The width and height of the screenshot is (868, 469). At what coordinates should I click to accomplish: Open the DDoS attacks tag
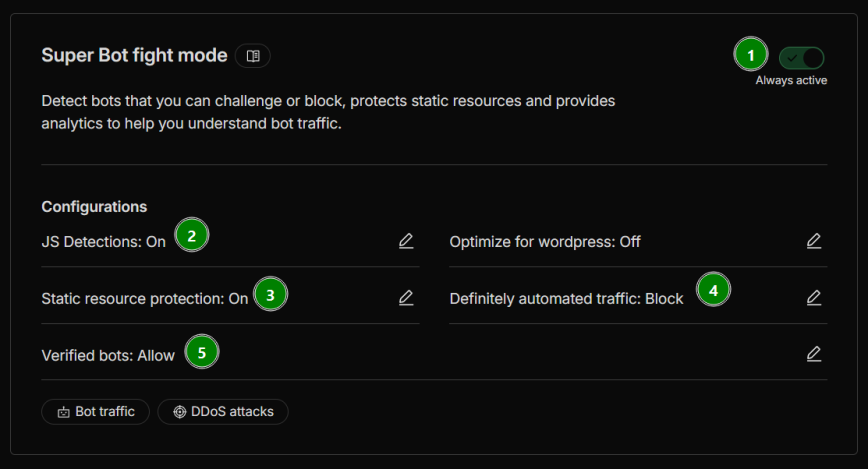223,411
